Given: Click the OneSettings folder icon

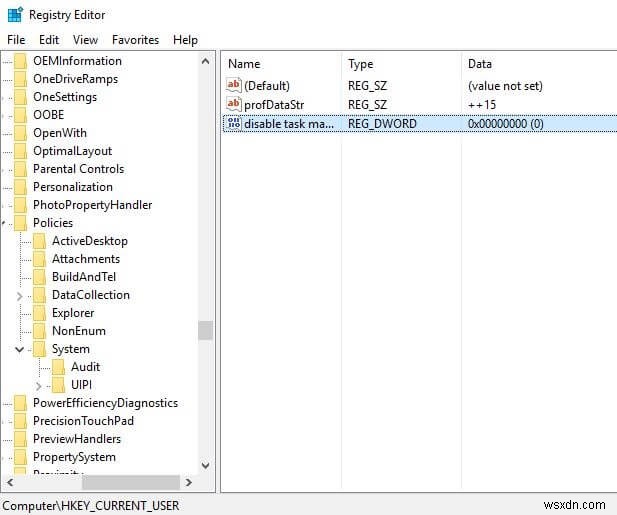Looking at the screenshot, I should click(20, 97).
